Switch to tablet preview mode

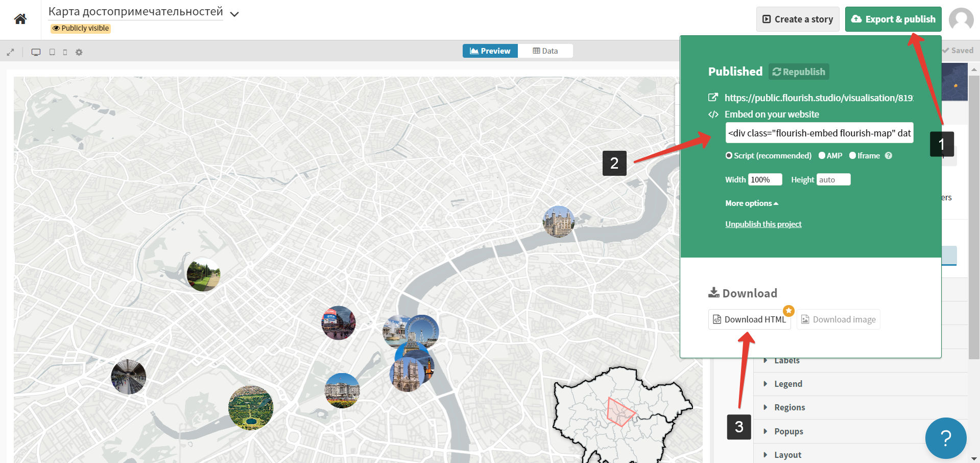[x=52, y=52]
